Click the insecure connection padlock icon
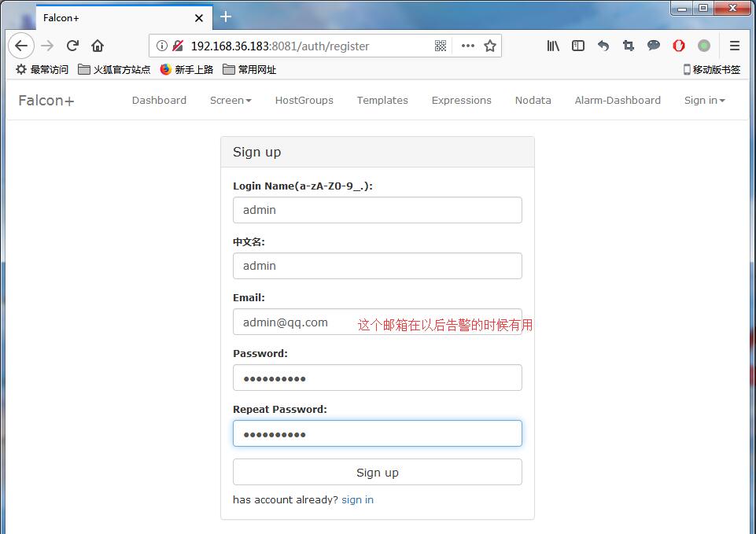 [x=179, y=46]
